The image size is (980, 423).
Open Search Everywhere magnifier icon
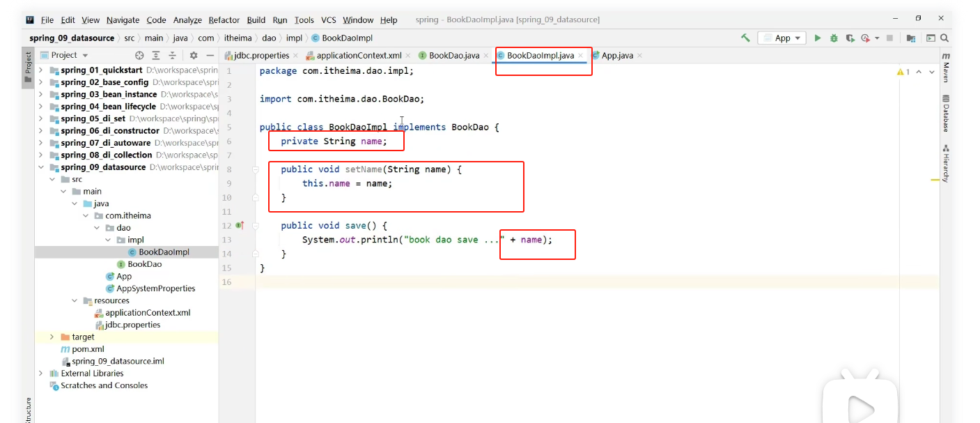pos(944,38)
